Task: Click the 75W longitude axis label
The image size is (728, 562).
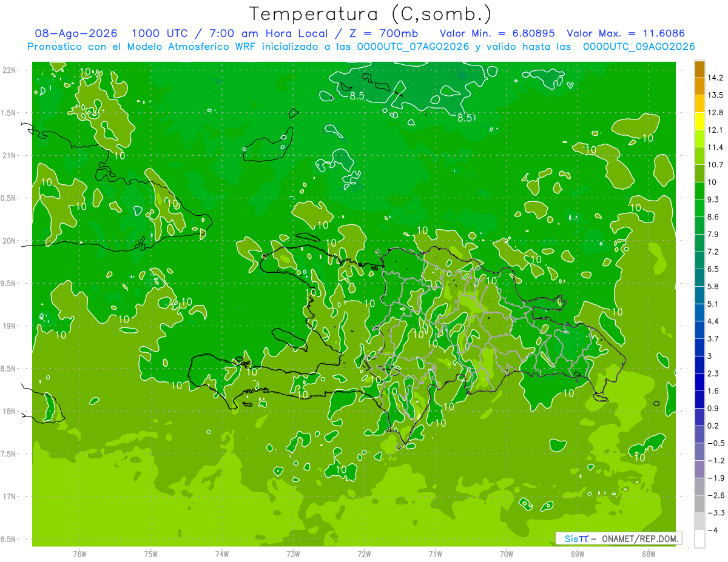Action: [x=151, y=554]
